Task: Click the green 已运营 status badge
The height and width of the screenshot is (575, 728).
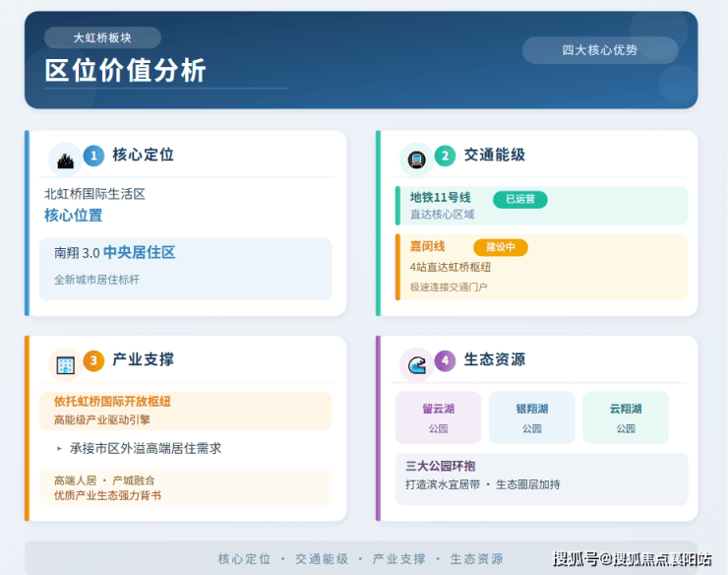Action: (x=520, y=200)
